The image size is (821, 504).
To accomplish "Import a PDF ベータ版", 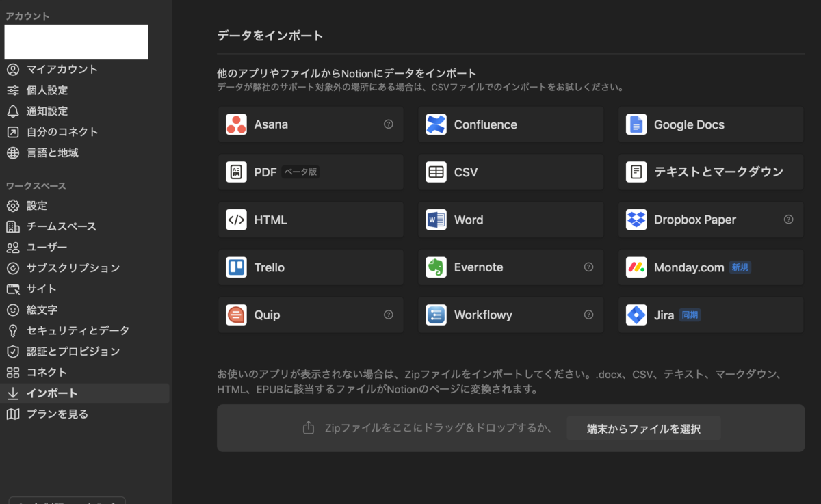I will [x=311, y=172].
